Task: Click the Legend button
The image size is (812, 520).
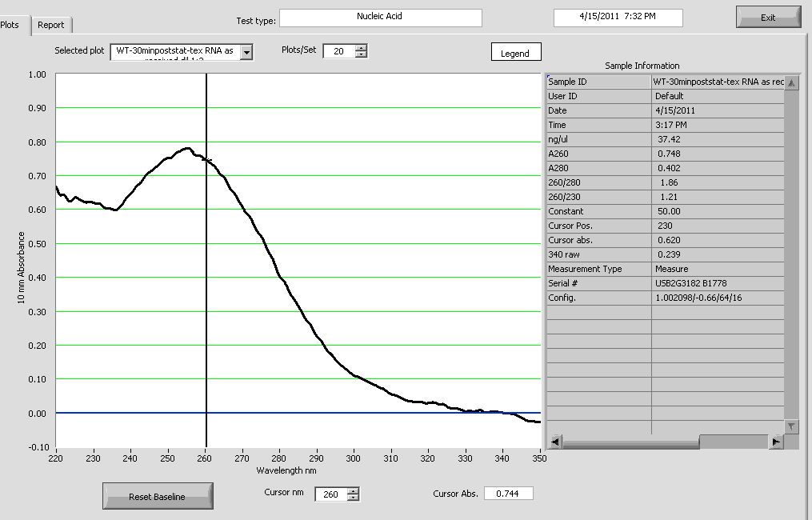Action: tap(515, 53)
